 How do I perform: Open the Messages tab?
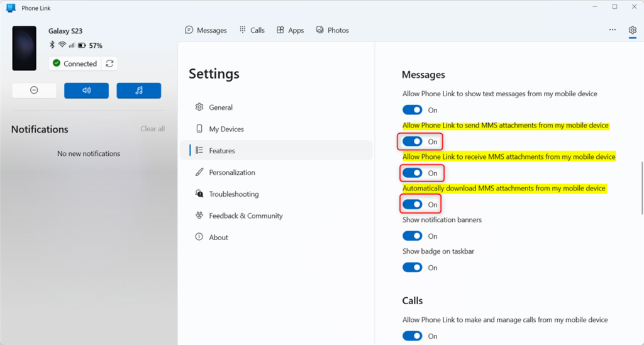click(x=206, y=30)
